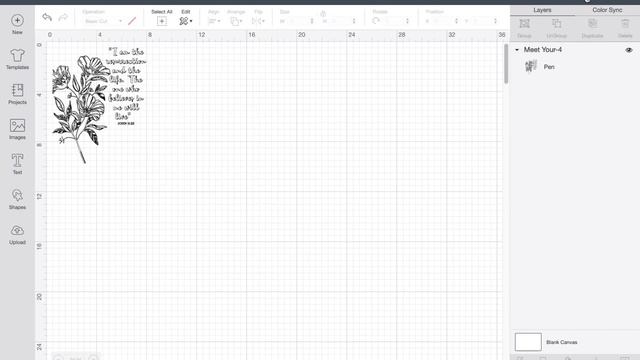
Task: Click the operation color swatch line
Action: tap(132, 21)
